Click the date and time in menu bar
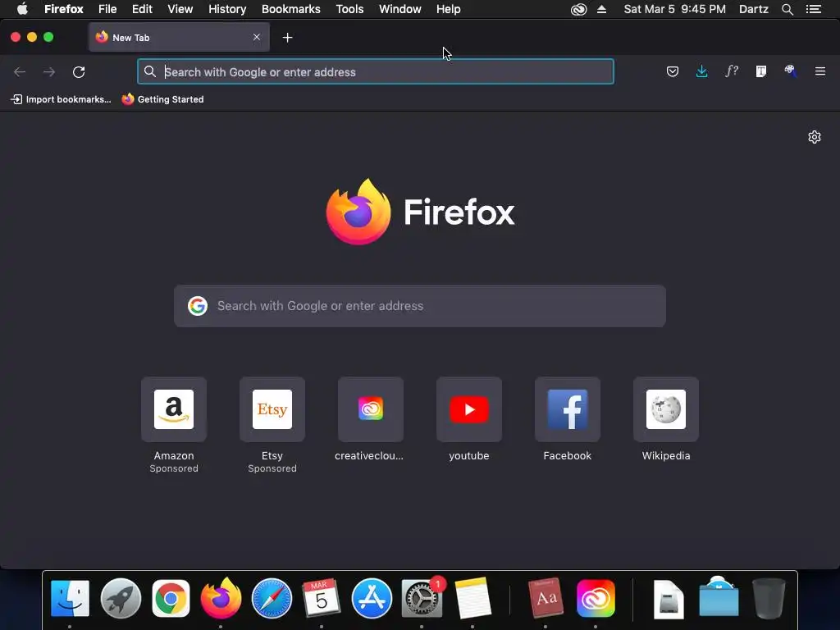This screenshot has width=840, height=630. click(675, 9)
